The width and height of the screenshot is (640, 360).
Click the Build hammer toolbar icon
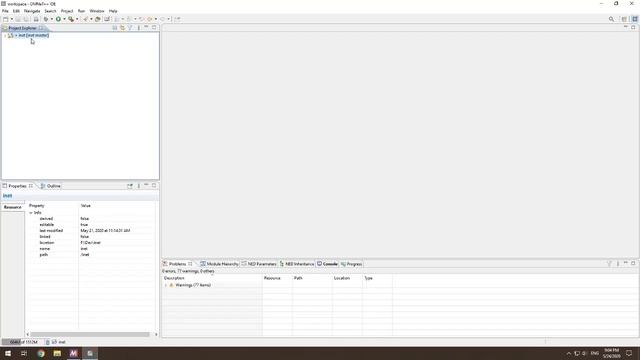coord(85,19)
